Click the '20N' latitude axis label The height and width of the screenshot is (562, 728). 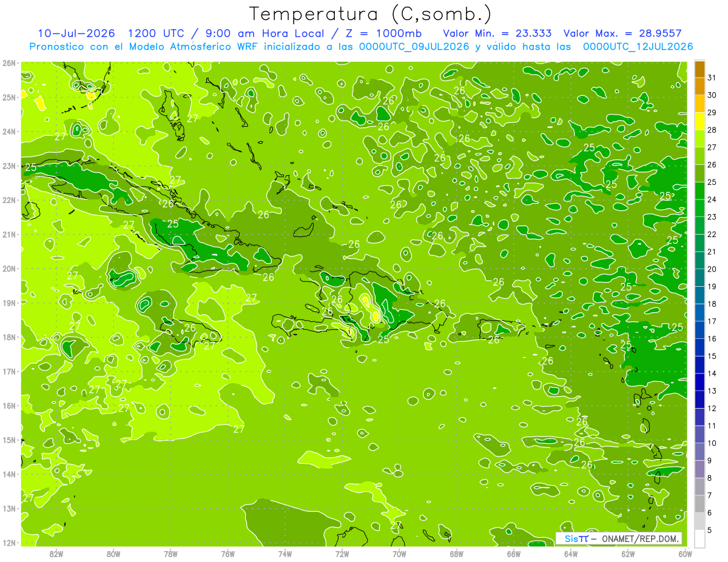coord(8,269)
